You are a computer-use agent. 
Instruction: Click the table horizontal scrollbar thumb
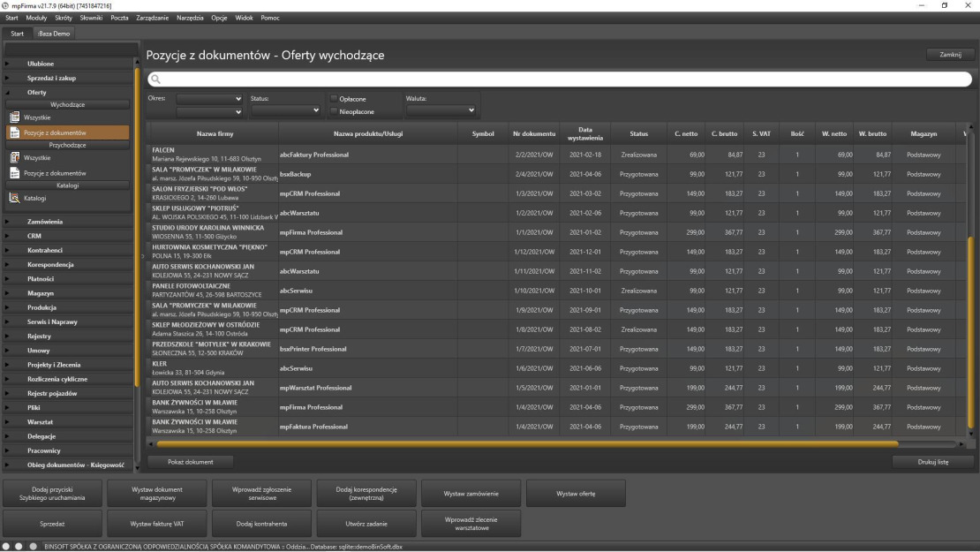pos(527,444)
